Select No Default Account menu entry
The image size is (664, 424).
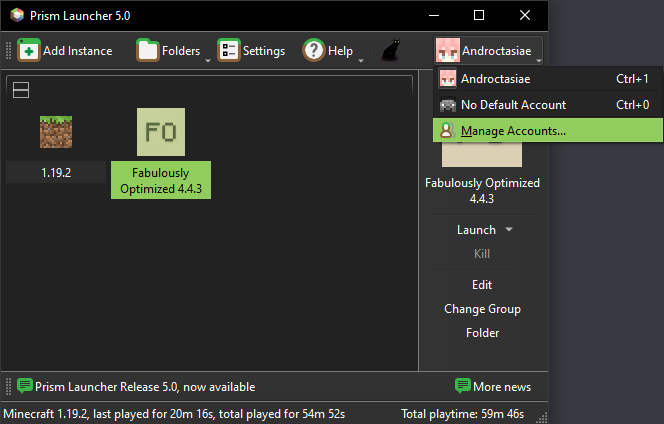coord(548,105)
